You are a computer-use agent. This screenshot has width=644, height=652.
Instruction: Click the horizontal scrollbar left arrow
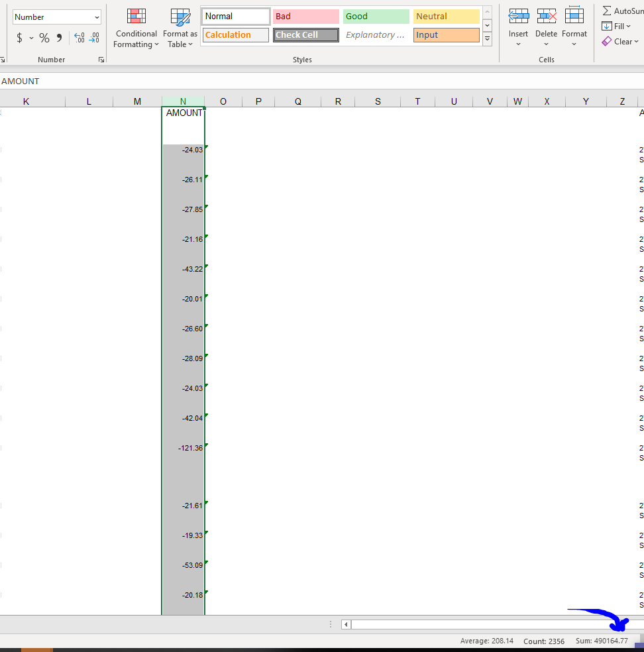coord(345,624)
